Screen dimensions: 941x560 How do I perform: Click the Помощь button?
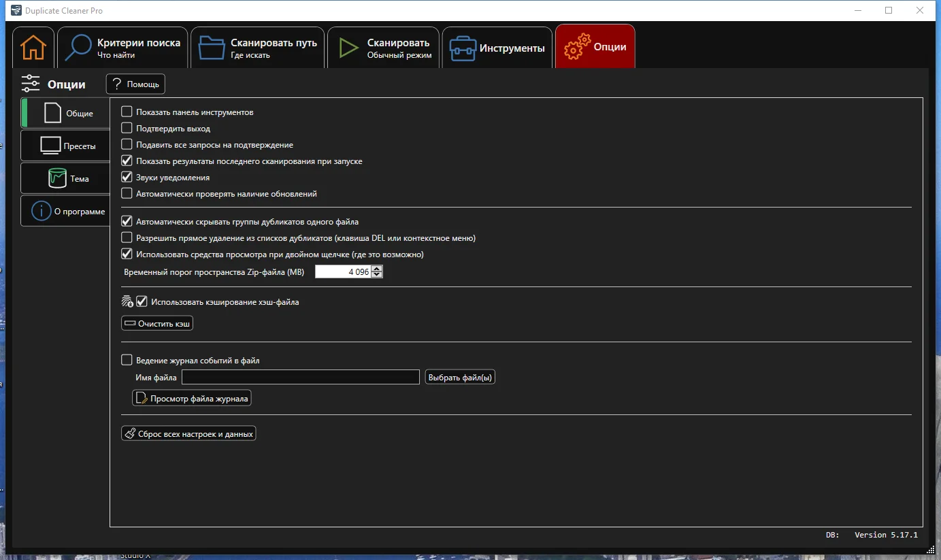click(135, 84)
